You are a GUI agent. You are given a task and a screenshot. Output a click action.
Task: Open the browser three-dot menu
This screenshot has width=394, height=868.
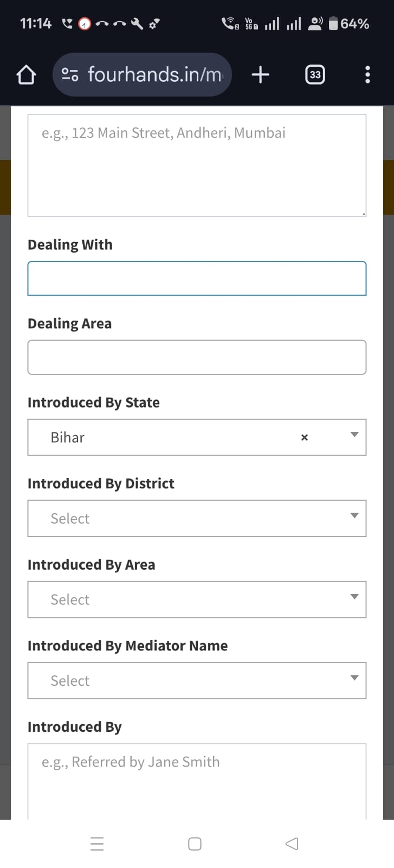(367, 74)
